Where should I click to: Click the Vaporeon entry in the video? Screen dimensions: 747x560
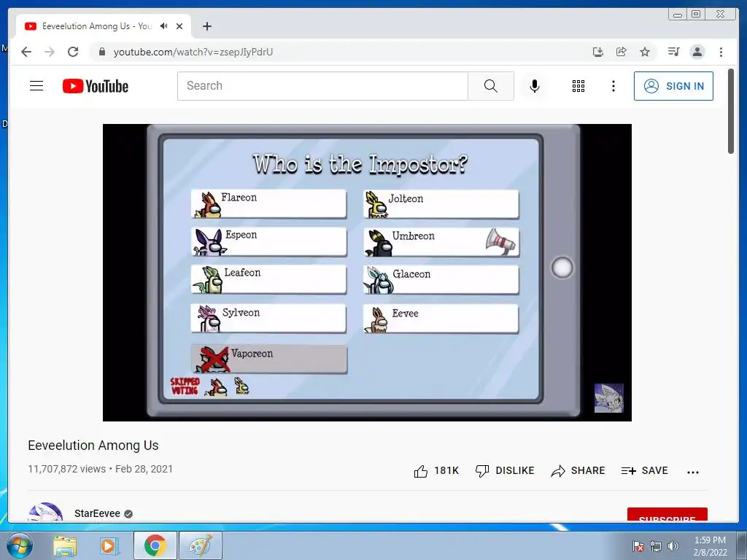[x=269, y=359]
